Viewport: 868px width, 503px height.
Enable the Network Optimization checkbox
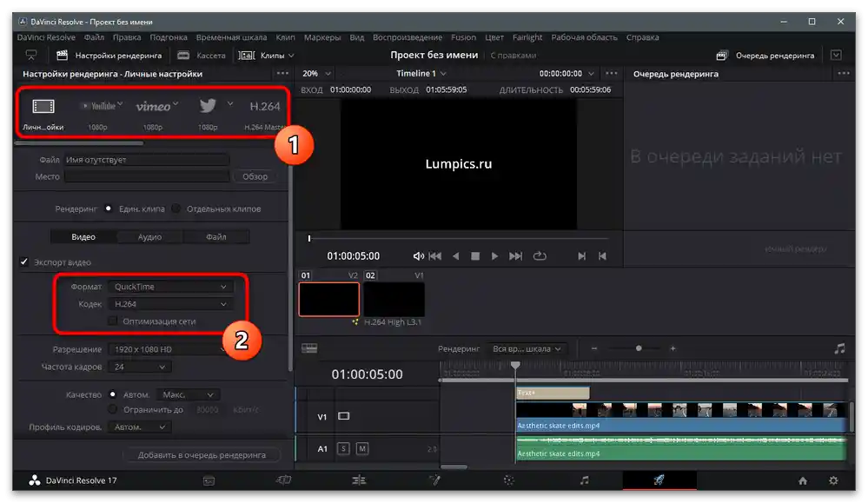tap(113, 321)
